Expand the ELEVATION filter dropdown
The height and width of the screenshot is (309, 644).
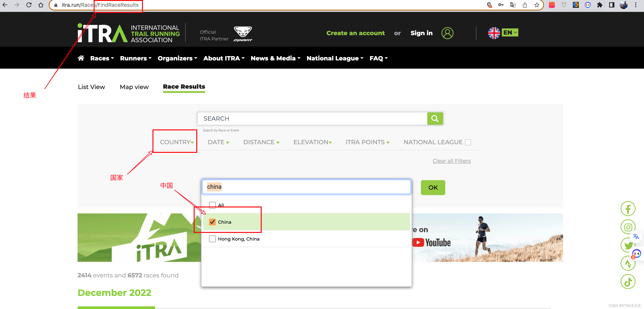point(312,142)
